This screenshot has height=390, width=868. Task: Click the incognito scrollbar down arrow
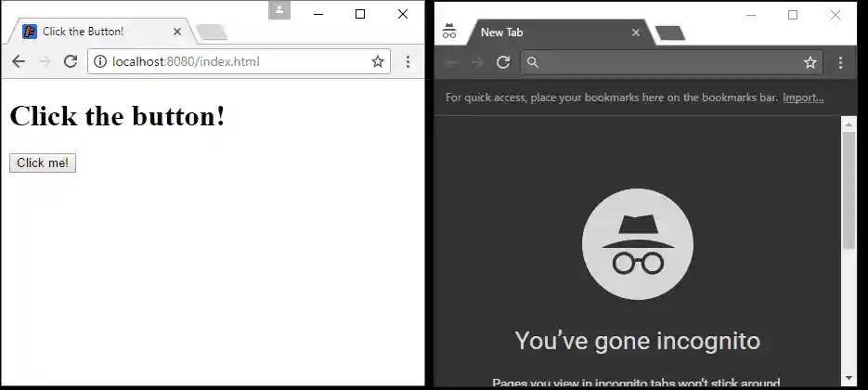pyautogui.click(x=849, y=378)
